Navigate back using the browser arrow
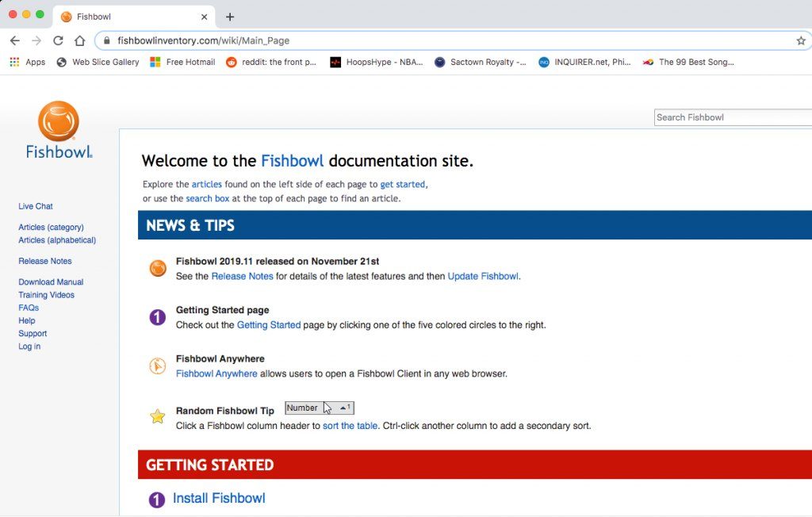This screenshot has height=517, width=812. click(15, 40)
